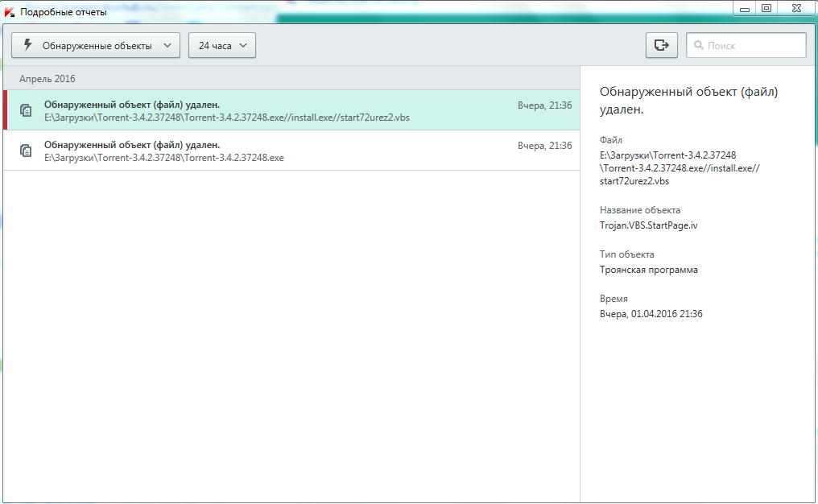Click the lightning bolt icon on the filter button
Viewport: 818px width, 504px height.
[27, 46]
